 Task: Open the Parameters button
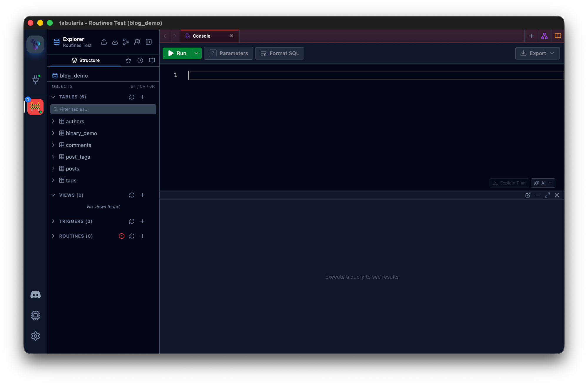(x=228, y=53)
